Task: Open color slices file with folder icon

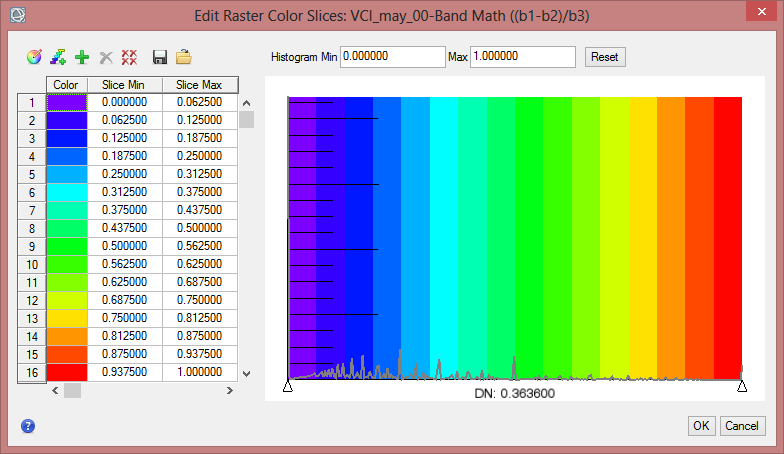Action: click(x=183, y=58)
